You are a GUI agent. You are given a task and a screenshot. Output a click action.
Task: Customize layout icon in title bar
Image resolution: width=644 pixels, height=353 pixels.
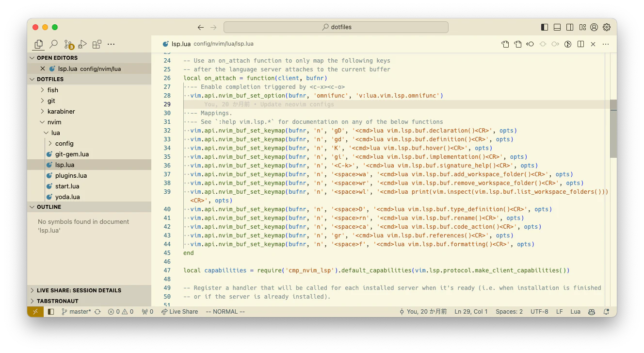point(582,27)
